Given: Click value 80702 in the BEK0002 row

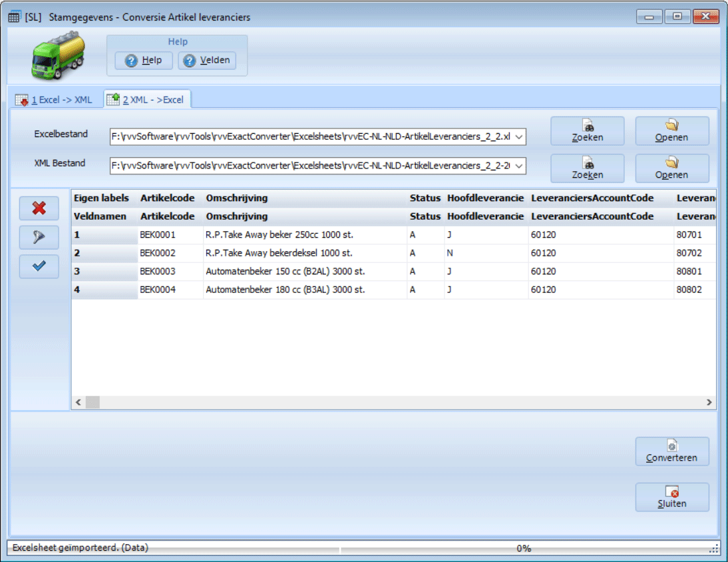Looking at the screenshot, I should (x=695, y=253).
